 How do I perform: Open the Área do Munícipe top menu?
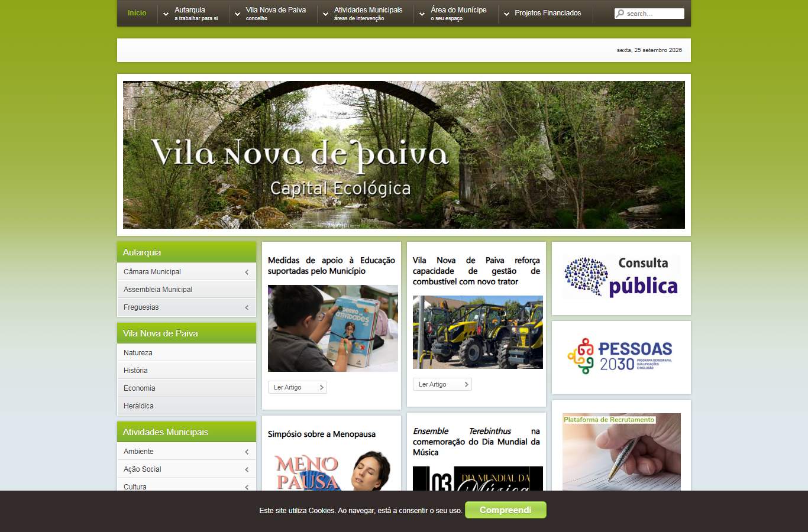pyautogui.click(x=458, y=14)
